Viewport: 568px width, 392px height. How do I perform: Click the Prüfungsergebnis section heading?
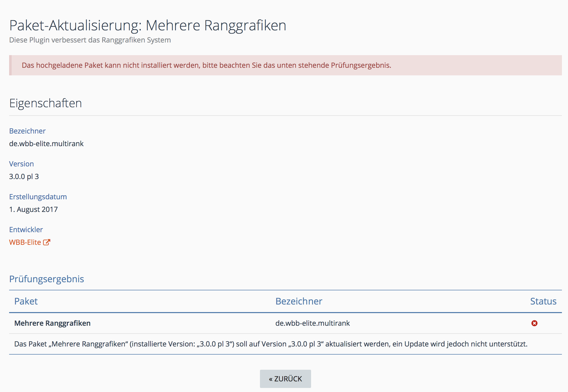[x=47, y=279]
